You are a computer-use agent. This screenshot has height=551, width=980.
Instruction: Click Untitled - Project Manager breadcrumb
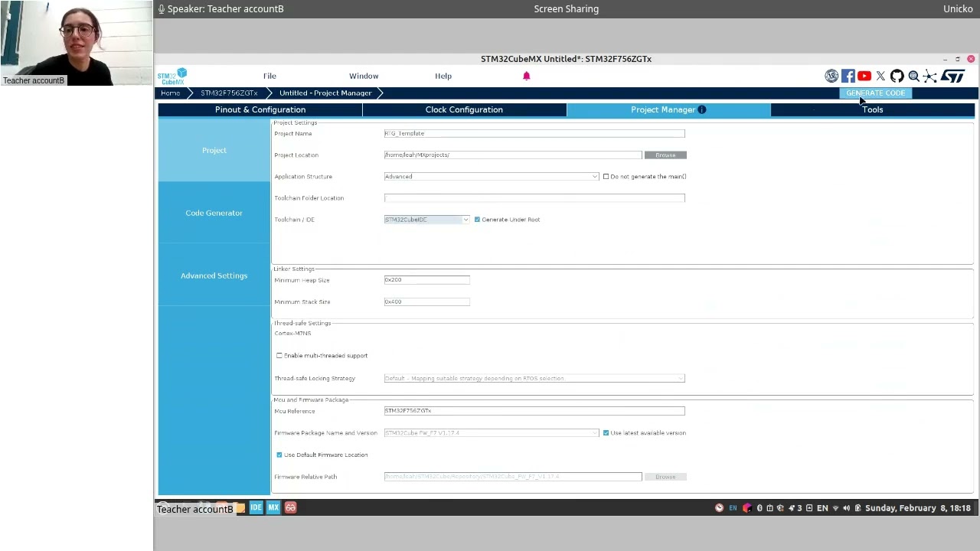(x=325, y=93)
